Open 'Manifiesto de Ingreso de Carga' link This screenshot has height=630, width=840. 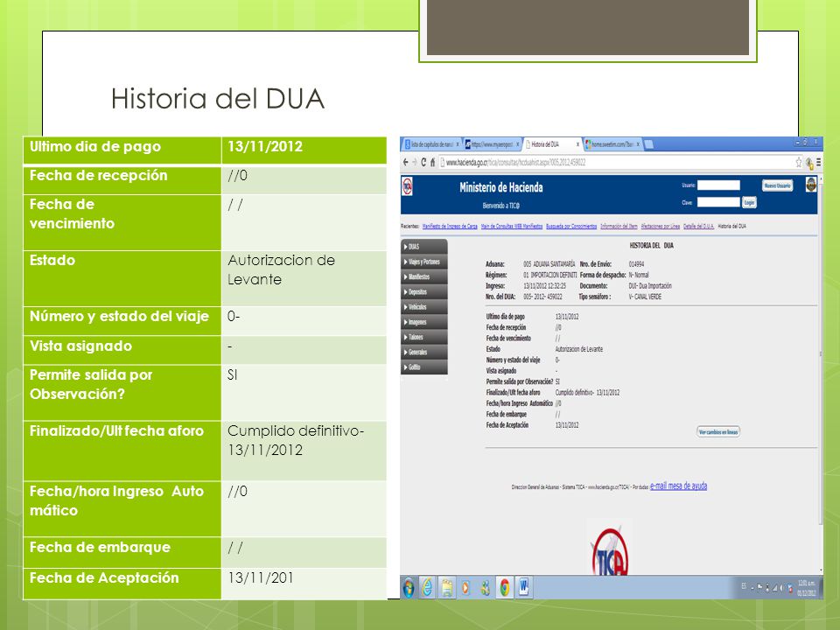[450, 226]
